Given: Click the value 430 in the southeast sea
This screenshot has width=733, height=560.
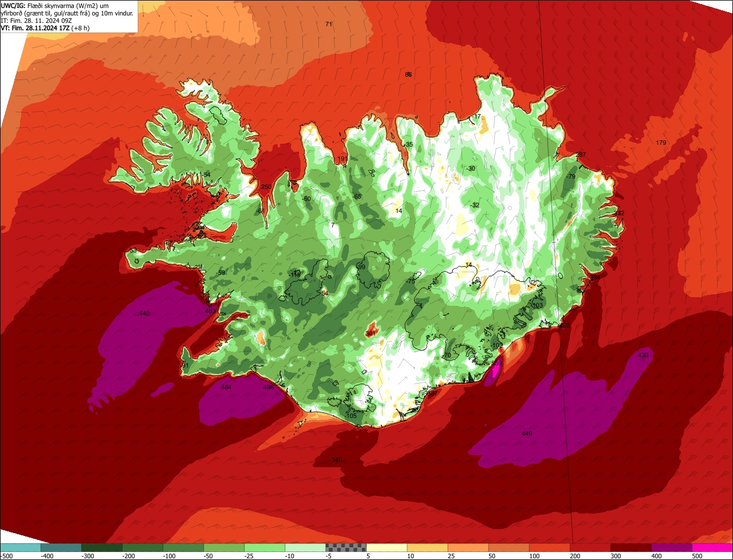Looking at the screenshot, I should point(643,356).
